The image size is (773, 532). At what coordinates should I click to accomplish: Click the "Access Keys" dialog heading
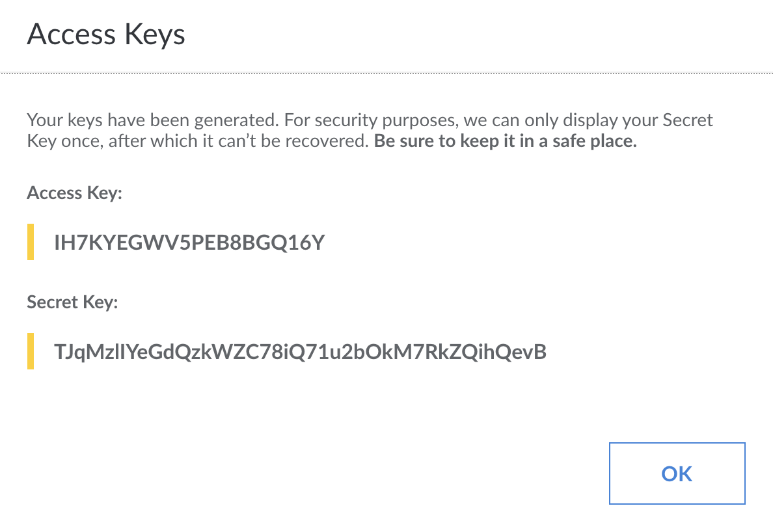pyautogui.click(x=106, y=34)
